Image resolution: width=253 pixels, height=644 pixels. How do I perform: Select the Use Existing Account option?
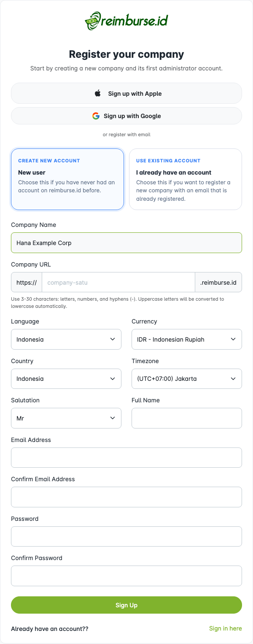186,179
